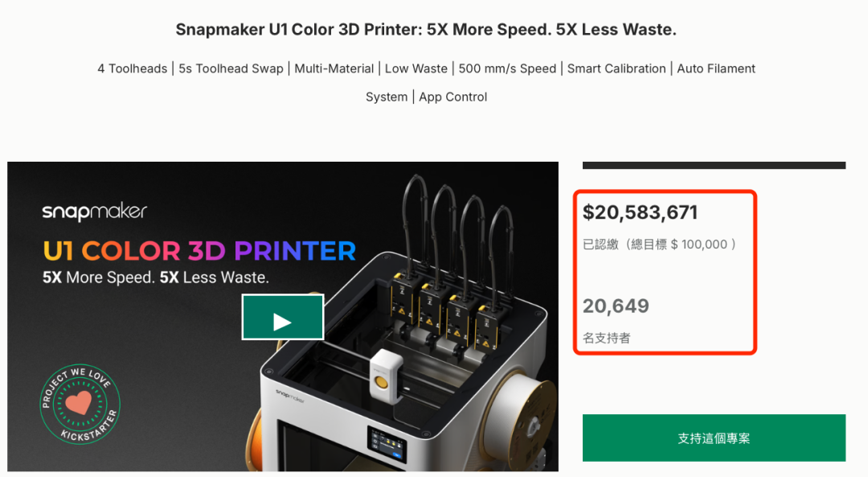Click the U1 COLOR 3D PRINTER headline
Viewport: 868px width, 477px height.
[199, 251]
